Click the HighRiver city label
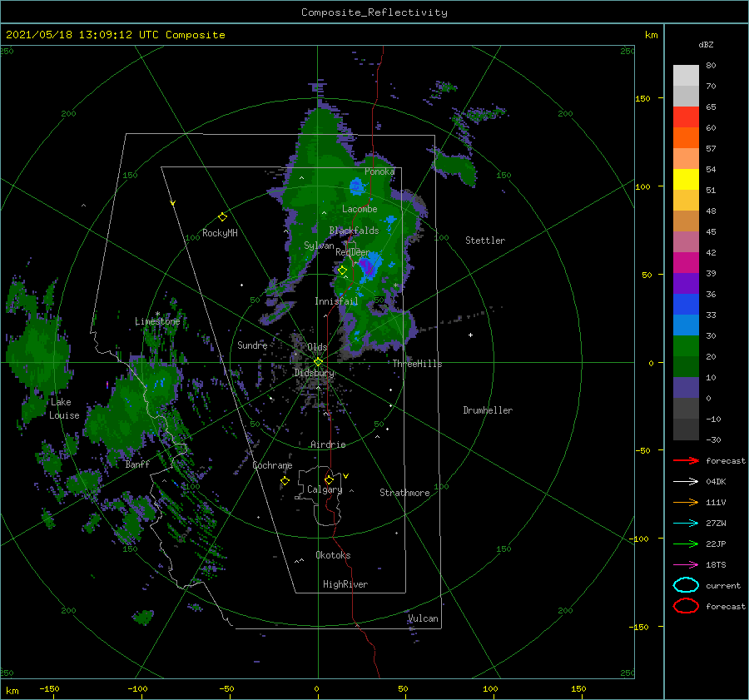 pos(345,584)
